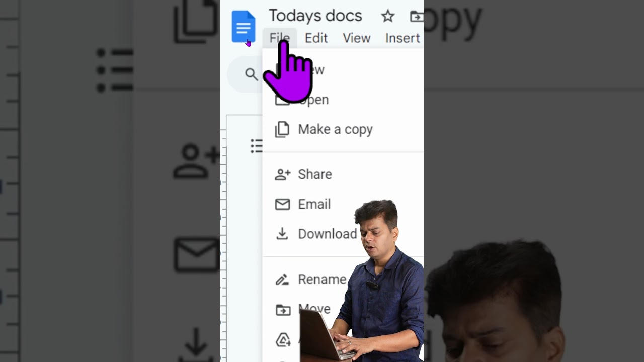The width and height of the screenshot is (644, 362).
Task: Click the Make a copy icon
Action: click(282, 130)
